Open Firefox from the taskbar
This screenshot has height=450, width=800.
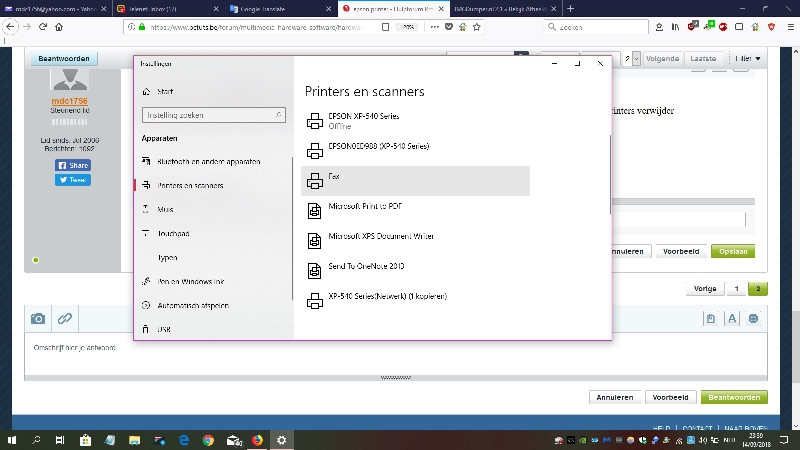tap(257, 440)
